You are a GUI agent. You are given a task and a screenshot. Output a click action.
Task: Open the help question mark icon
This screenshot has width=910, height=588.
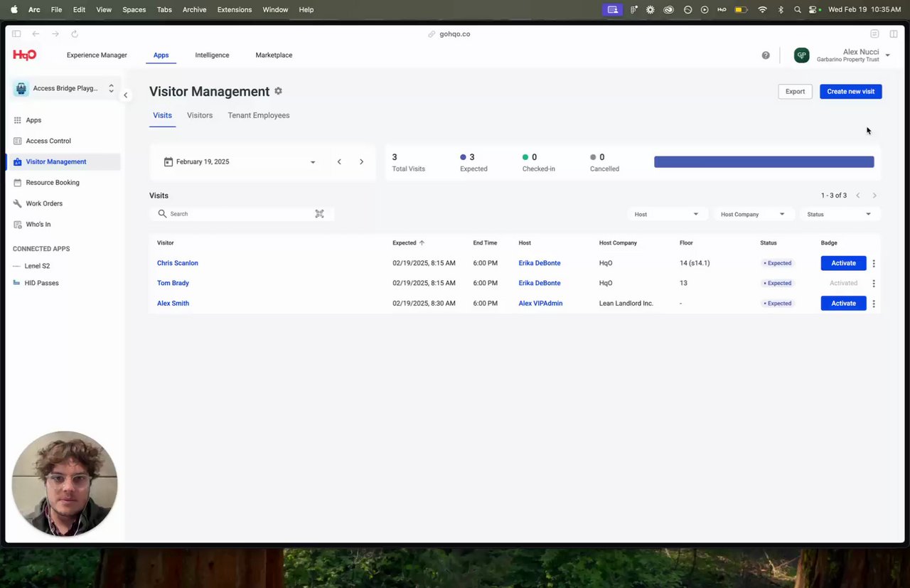[x=766, y=55]
